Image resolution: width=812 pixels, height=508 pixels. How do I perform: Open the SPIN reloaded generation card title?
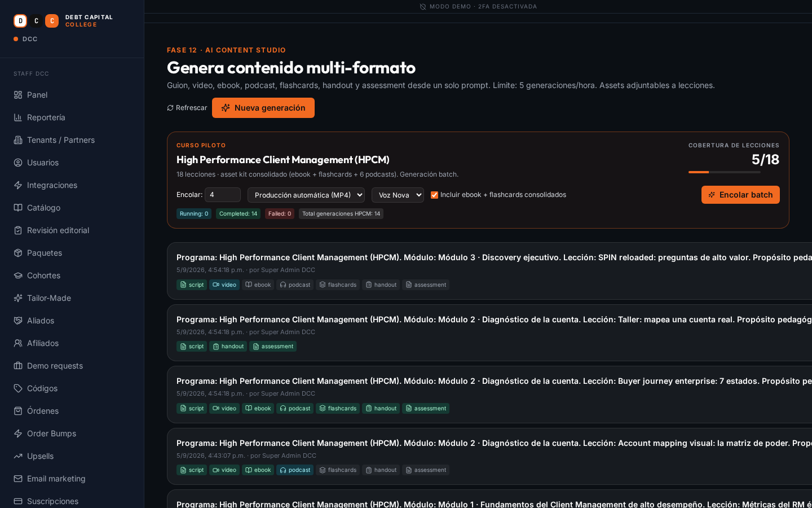click(494, 257)
